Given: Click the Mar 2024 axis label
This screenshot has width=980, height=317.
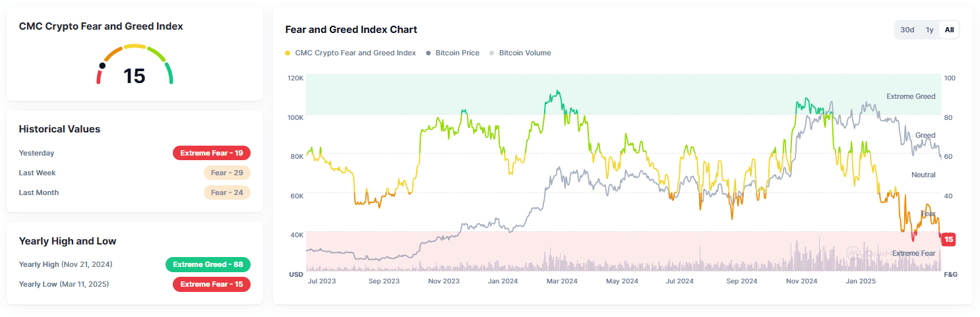Looking at the screenshot, I should point(561,281).
